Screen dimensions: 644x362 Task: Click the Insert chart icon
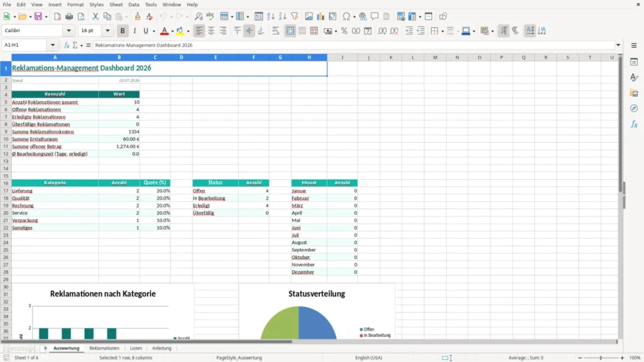(320, 16)
